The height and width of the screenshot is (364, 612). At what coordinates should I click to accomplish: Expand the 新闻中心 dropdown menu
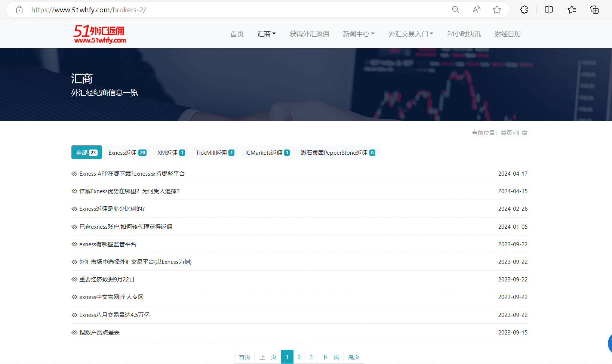(359, 34)
